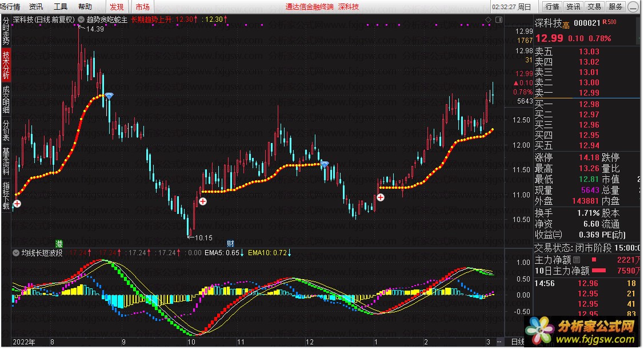644x349 pixels.
Task: Click the diamond icon at chart top-right
Action: pyautogui.click(x=488, y=19)
